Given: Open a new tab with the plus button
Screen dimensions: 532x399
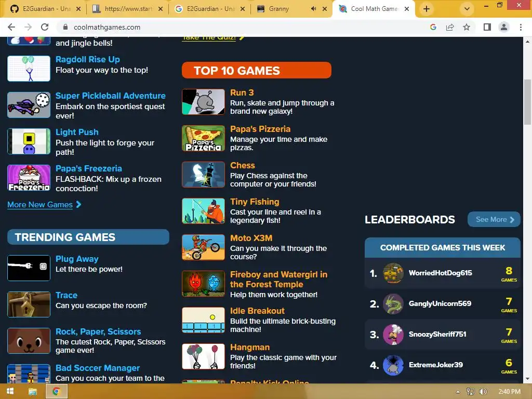Looking at the screenshot, I should [x=427, y=9].
